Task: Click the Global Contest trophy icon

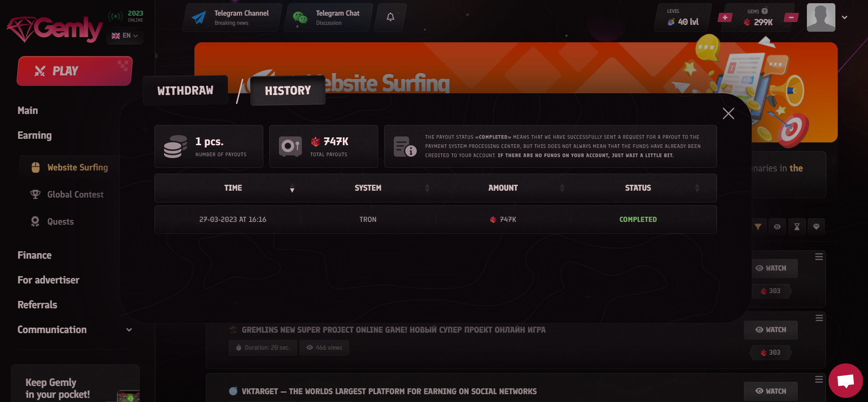Action: click(x=35, y=194)
